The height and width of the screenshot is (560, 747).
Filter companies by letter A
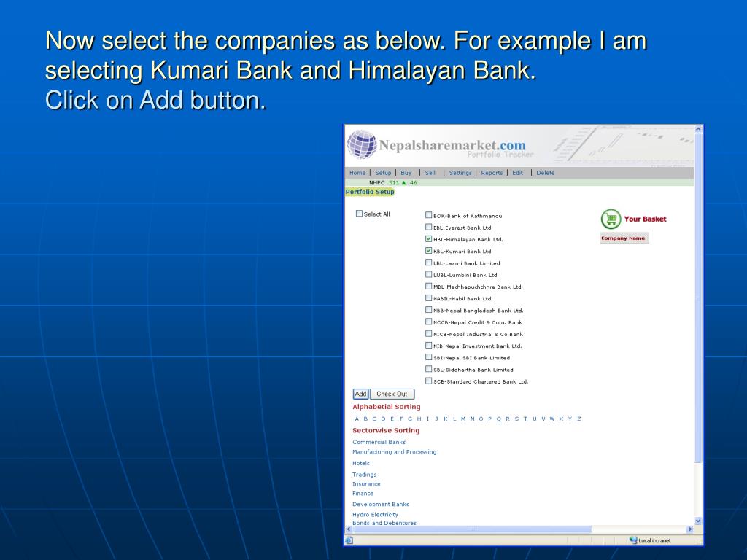click(x=357, y=419)
